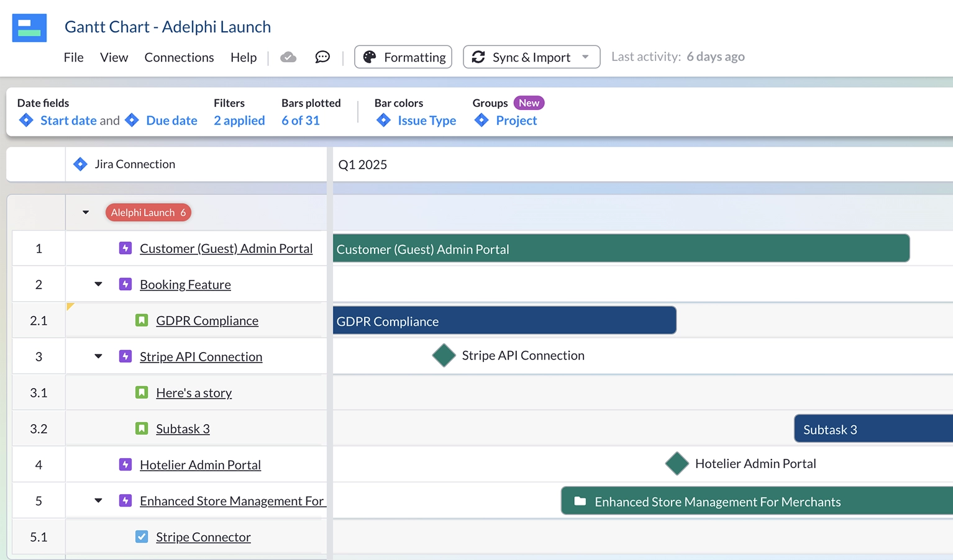The width and height of the screenshot is (953, 560).
Task: Open the Sync & Import dropdown arrow
Action: [x=585, y=57]
